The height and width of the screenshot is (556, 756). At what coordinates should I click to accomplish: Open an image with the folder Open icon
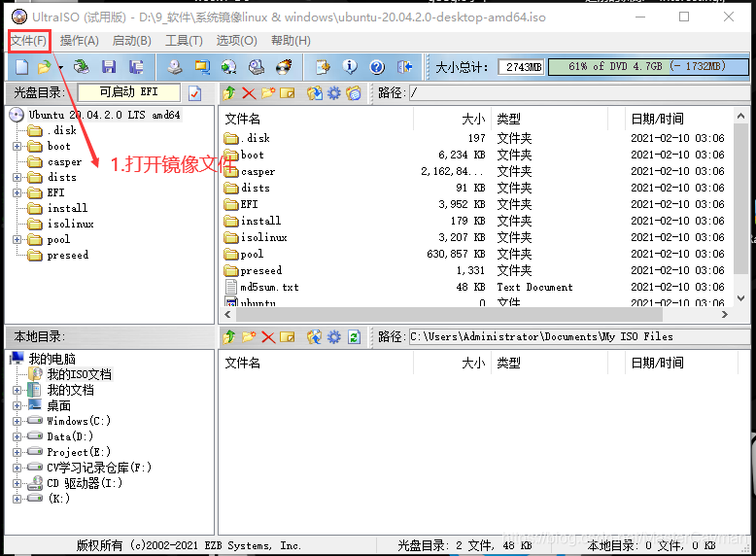tap(45, 67)
